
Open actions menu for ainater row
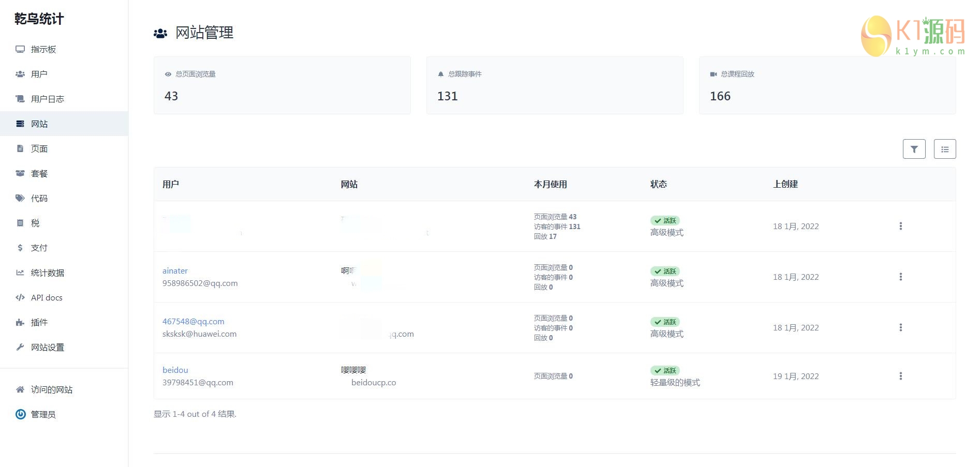901,277
